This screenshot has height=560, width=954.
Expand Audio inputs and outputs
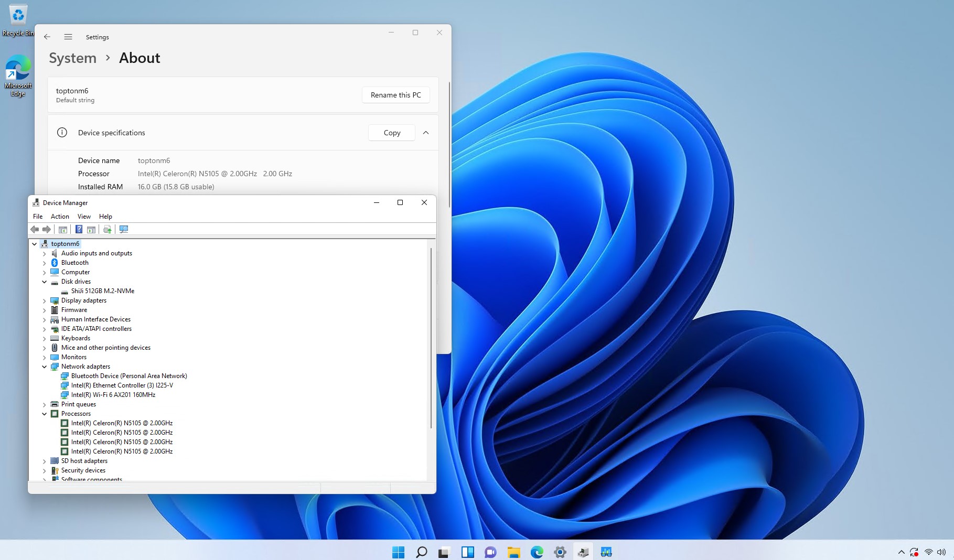[45, 253]
